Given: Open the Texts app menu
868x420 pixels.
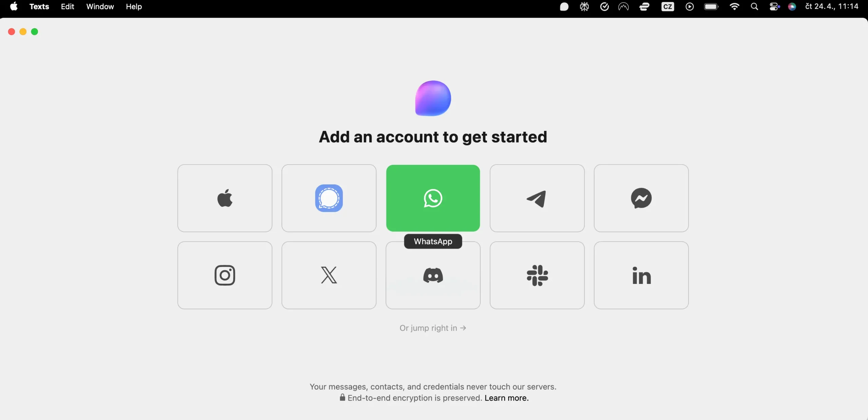Looking at the screenshot, I should (x=39, y=6).
